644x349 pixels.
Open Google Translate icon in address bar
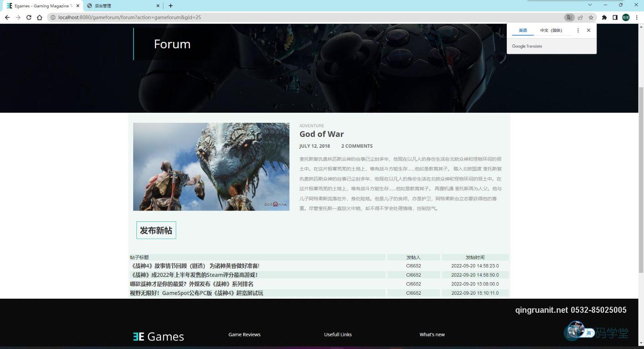click(569, 17)
